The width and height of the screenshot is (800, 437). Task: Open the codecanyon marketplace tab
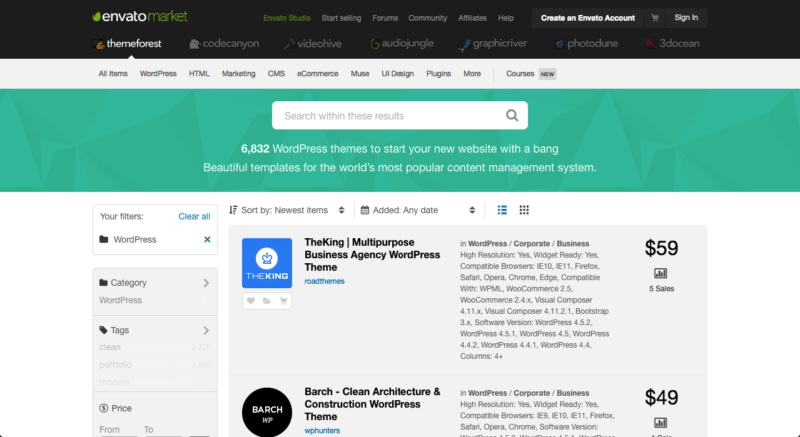pyautogui.click(x=223, y=44)
